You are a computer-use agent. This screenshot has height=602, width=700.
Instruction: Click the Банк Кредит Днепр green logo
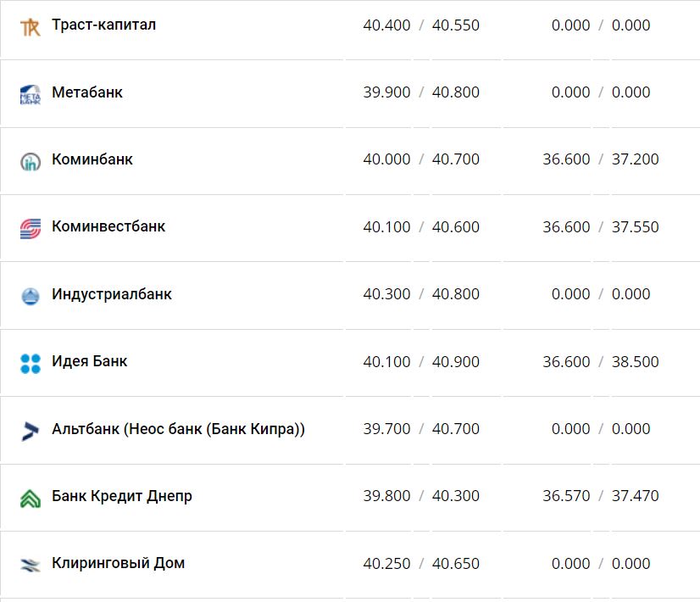pyautogui.click(x=31, y=498)
